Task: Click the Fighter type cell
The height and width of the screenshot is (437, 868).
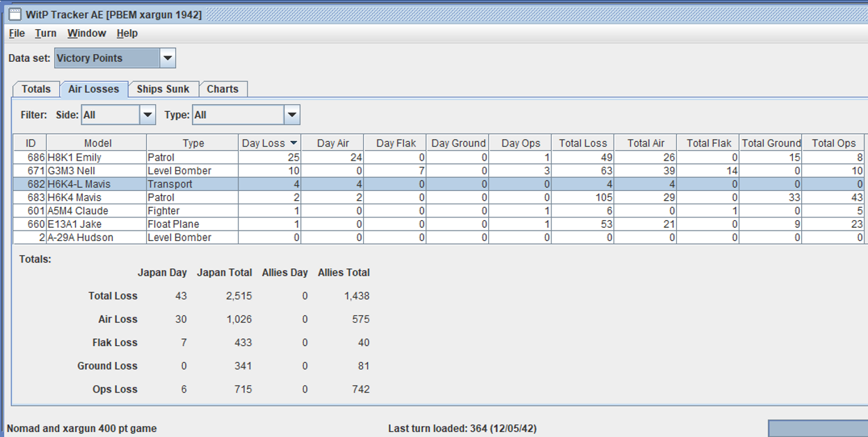Action: tap(193, 211)
